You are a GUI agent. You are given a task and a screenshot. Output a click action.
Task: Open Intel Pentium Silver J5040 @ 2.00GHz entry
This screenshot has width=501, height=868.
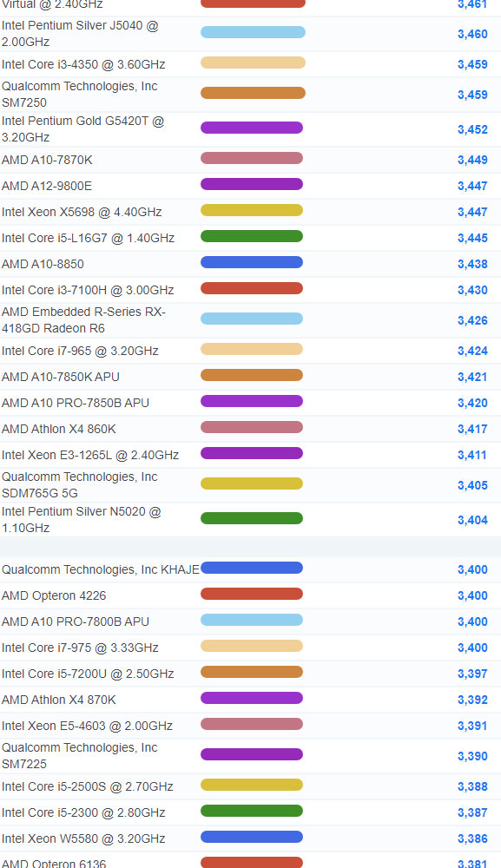coord(80,34)
